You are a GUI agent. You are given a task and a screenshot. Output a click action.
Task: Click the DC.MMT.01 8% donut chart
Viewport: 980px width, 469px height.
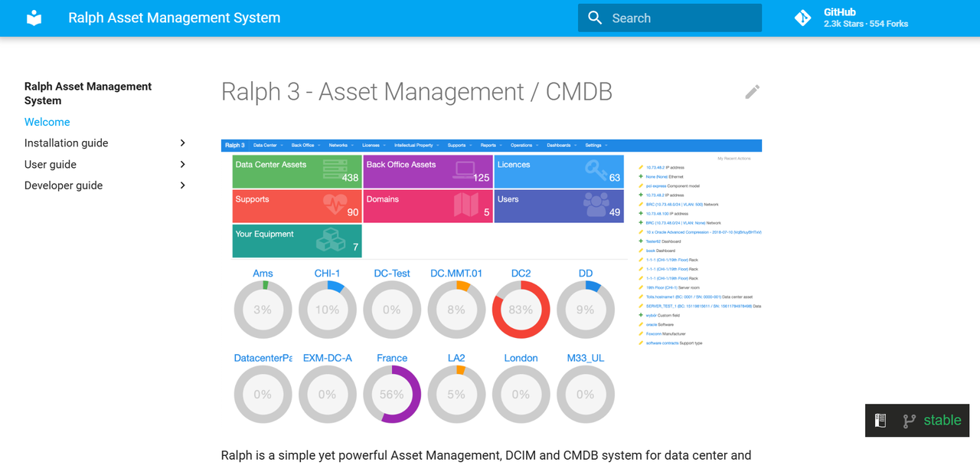click(456, 310)
